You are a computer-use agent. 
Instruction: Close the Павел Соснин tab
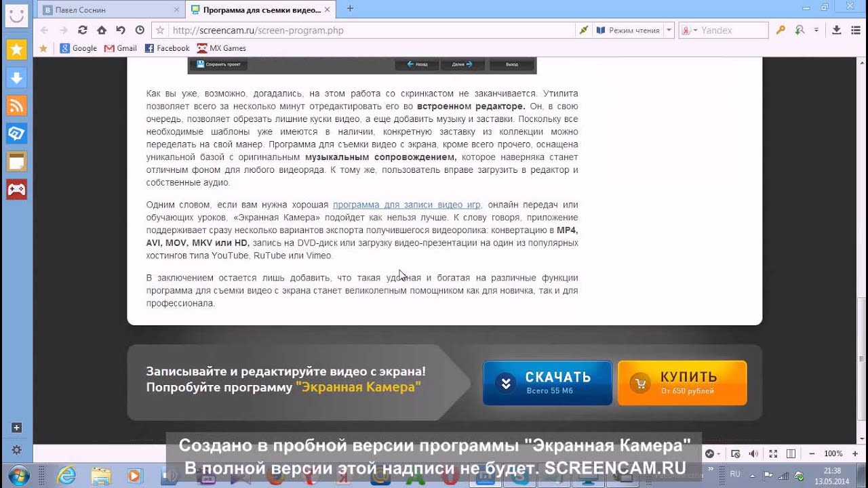click(176, 9)
